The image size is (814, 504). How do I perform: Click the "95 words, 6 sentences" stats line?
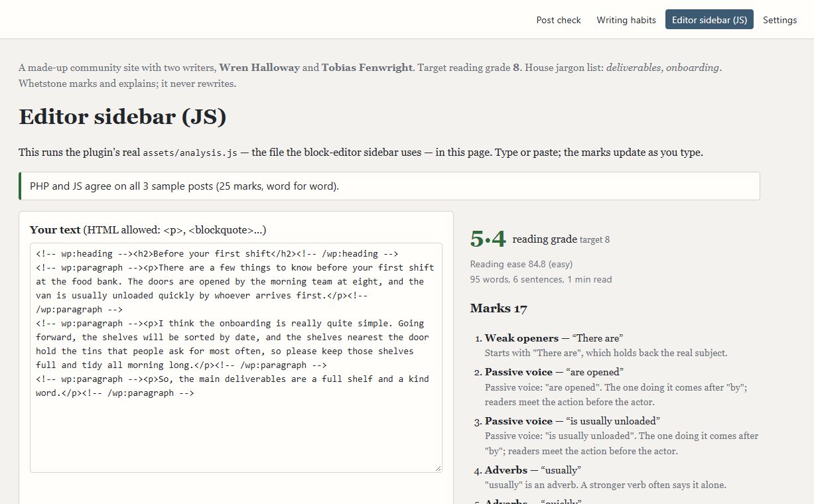[541, 280]
